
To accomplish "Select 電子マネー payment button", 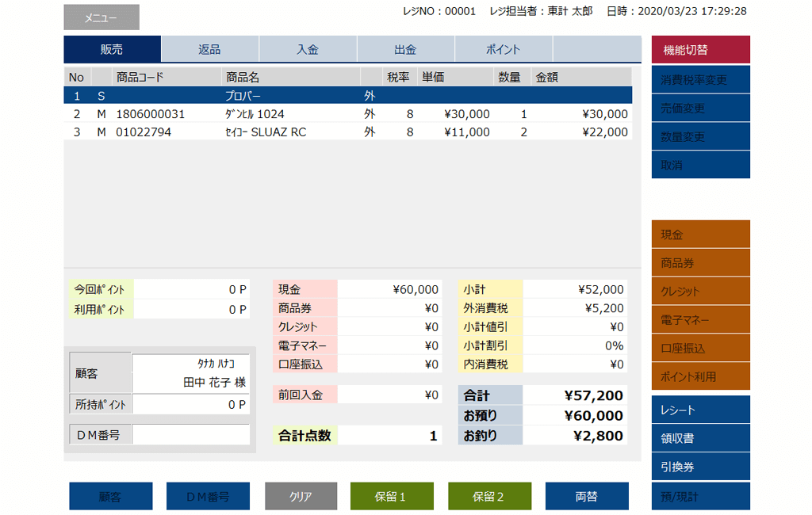I will click(700, 320).
